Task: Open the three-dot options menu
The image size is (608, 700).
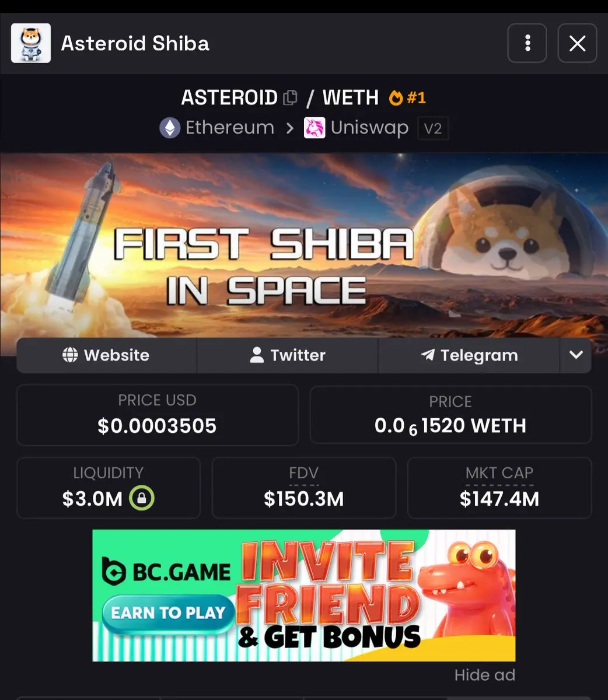Action: coord(527,43)
